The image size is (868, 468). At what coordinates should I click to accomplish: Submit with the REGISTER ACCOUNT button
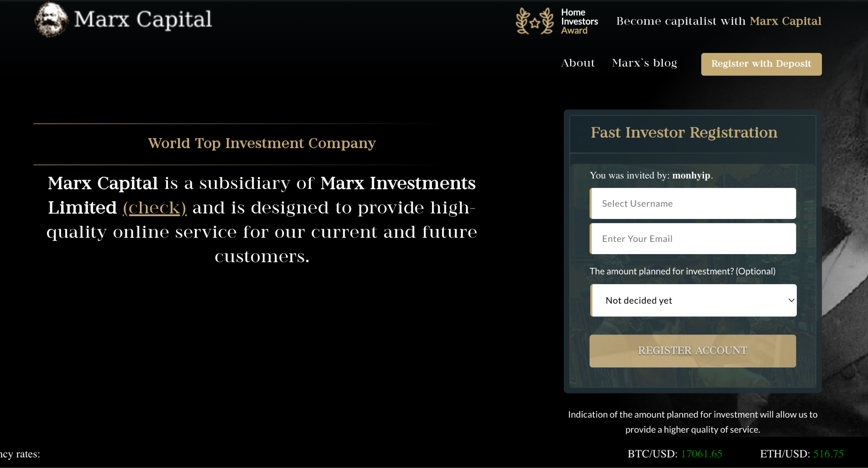(x=693, y=351)
